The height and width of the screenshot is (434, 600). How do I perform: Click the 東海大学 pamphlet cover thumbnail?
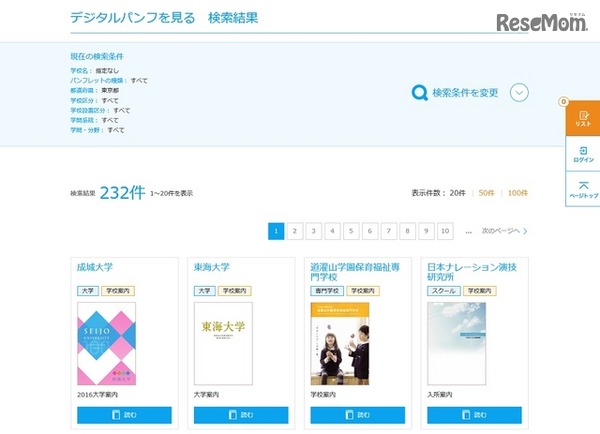point(223,344)
